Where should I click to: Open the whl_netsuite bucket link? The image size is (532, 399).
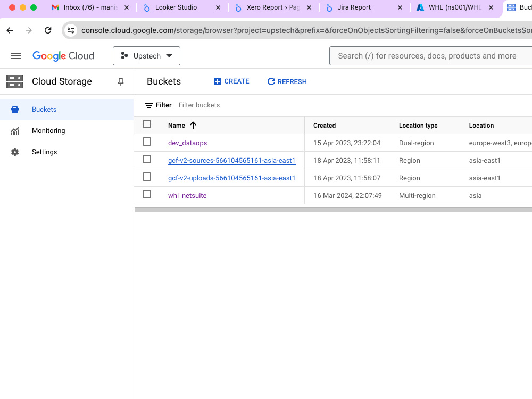click(187, 196)
